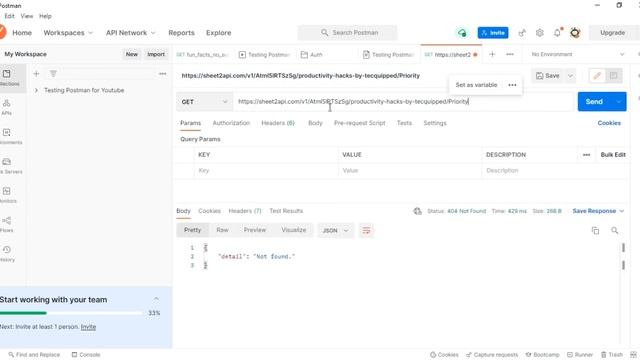Switch to the request Settings tab
This screenshot has width=640, height=360.
(435, 123)
